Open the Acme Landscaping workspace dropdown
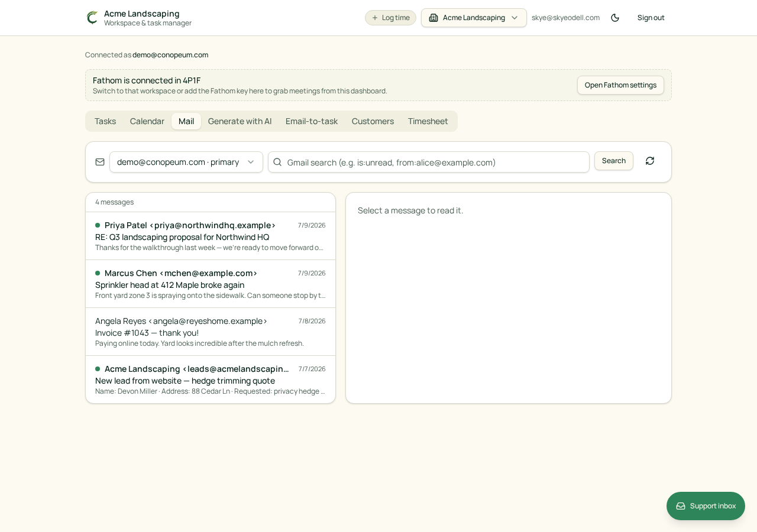Screen dimensions: 757x532 [474, 18]
